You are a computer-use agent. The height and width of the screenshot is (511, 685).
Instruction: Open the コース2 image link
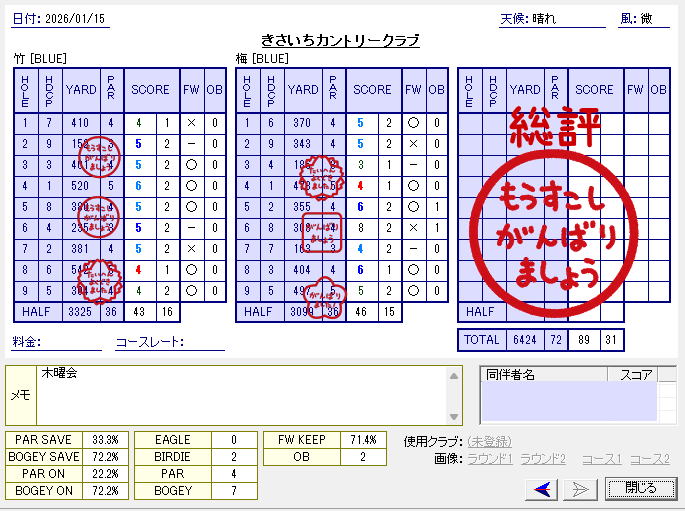click(x=650, y=459)
